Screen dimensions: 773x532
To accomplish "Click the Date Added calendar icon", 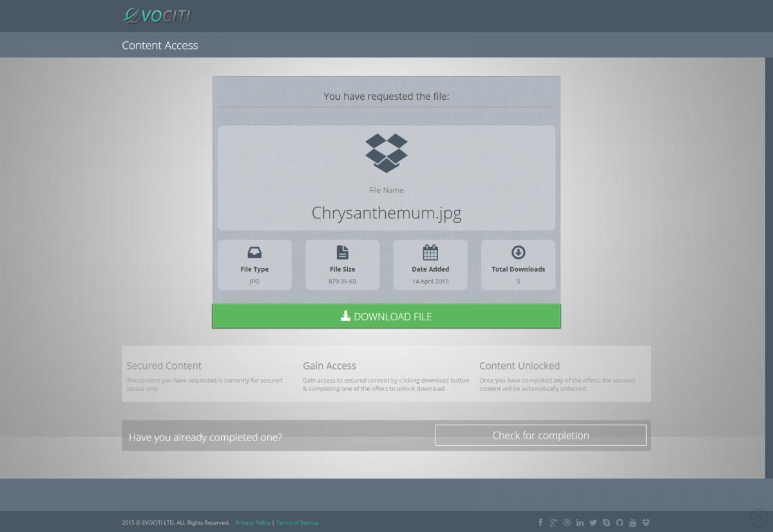I will click(x=430, y=252).
